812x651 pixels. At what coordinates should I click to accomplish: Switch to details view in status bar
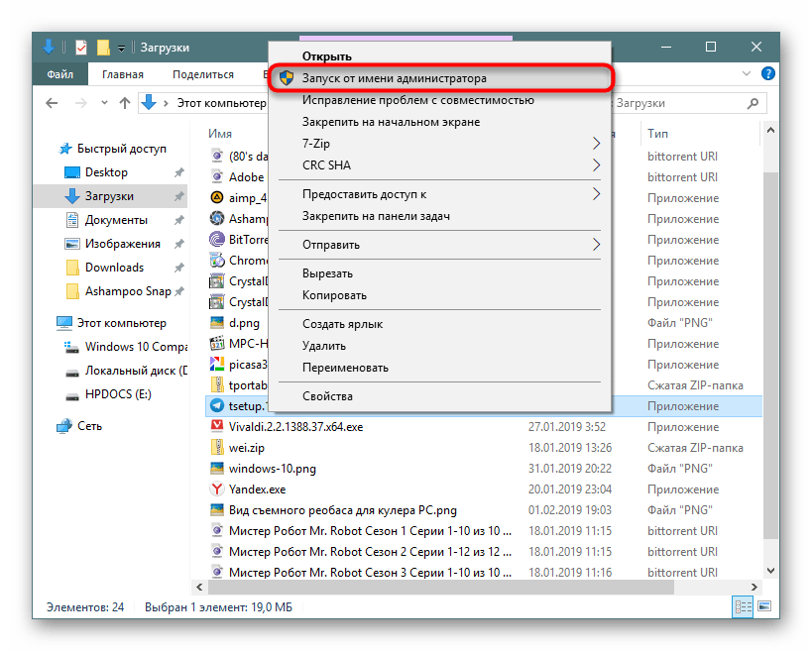coord(742,606)
